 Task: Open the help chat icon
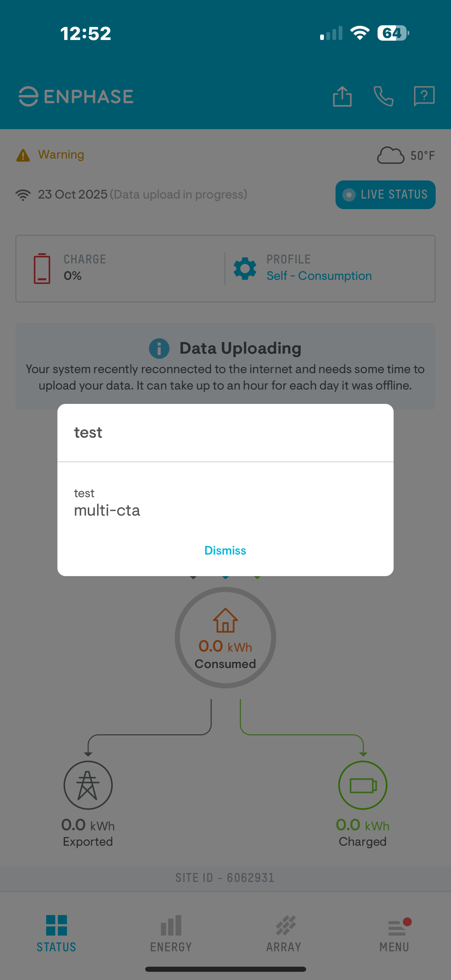pyautogui.click(x=424, y=96)
